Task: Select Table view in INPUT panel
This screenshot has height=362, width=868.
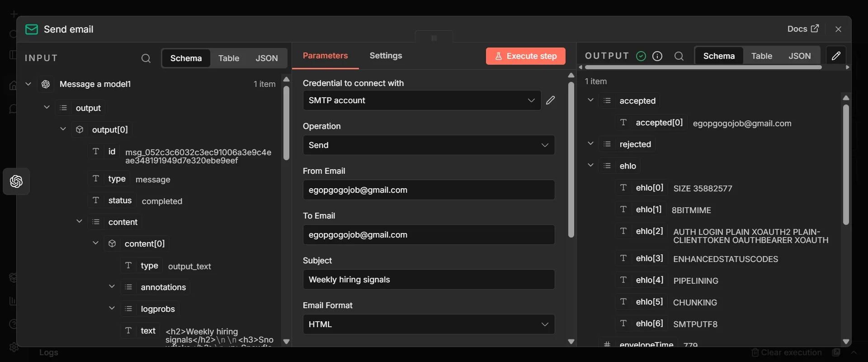Action: 229,58
